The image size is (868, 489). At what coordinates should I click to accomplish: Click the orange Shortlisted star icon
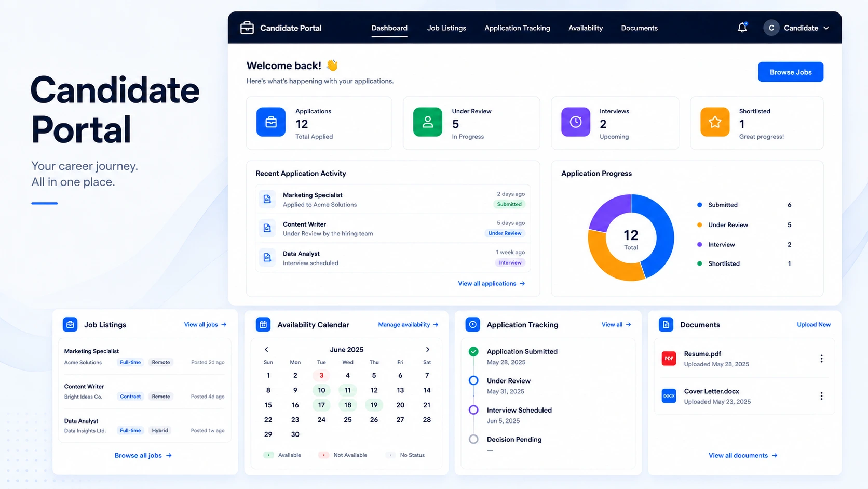coord(715,122)
